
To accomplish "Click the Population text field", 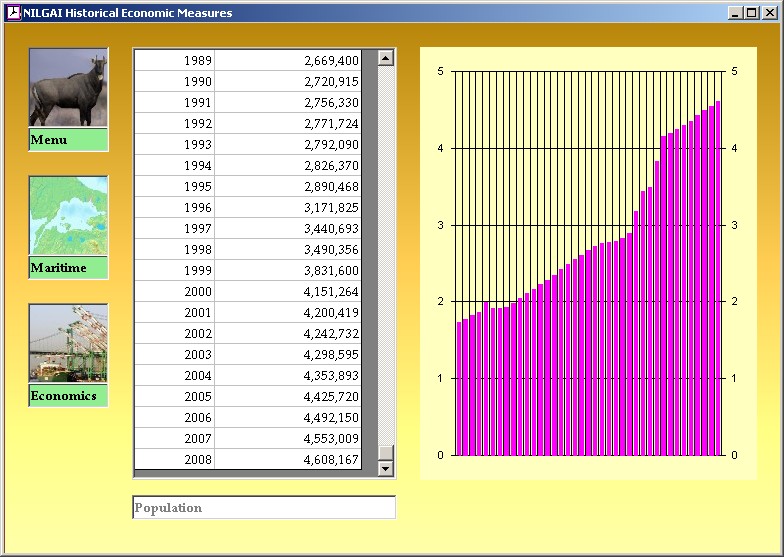I will pos(264,508).
